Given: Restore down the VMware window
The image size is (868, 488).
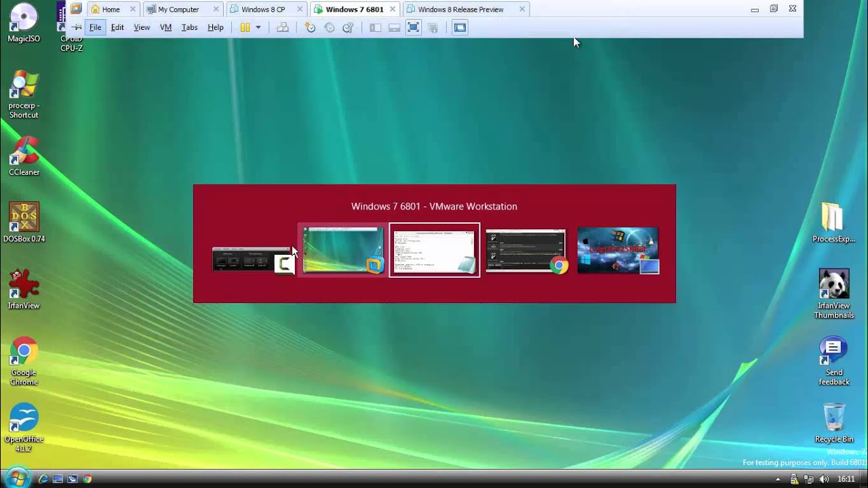Looking at the screenshot, I should point(774,9).
